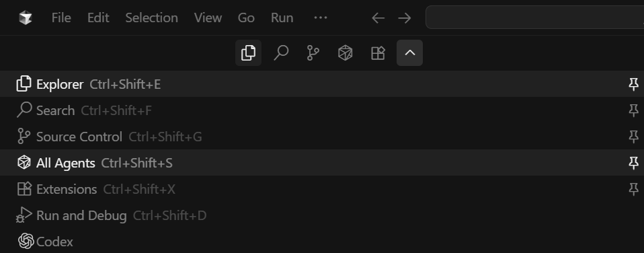644x253 pixels.
Task: Collapse the views list with the chevron-up button
Action: [409, 52]
